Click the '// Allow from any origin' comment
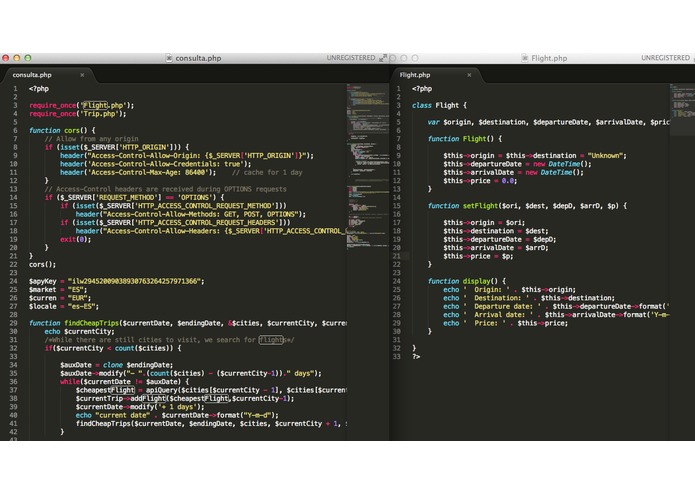 [x=91, y=139]
